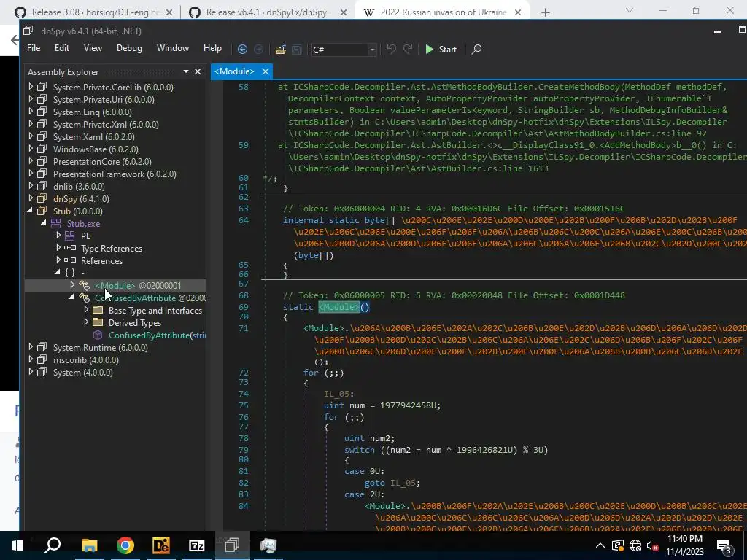Collapse the Stub (0.0.0.0) assembly node
The image size is (747, 560).
point(31,211)
